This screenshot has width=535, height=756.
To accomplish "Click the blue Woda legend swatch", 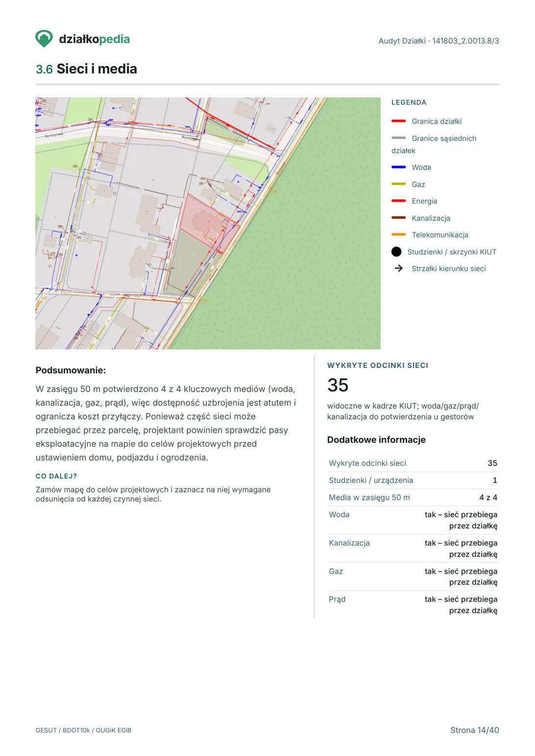I will tap(399, 167).
